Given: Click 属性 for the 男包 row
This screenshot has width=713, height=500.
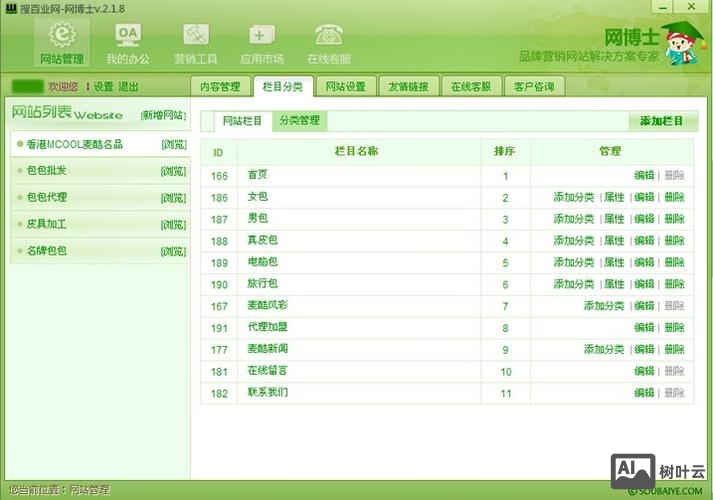Looking at the screenshot, I should pyautogui.click(x=614, y=219).
